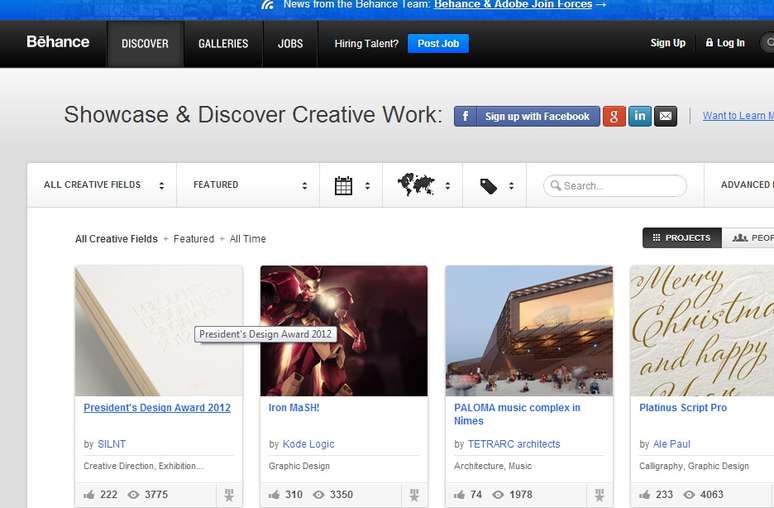This screenshot has width=774, height=508.
Task: Expand the All Creative Fields dropdown
Action: [104, 185]
